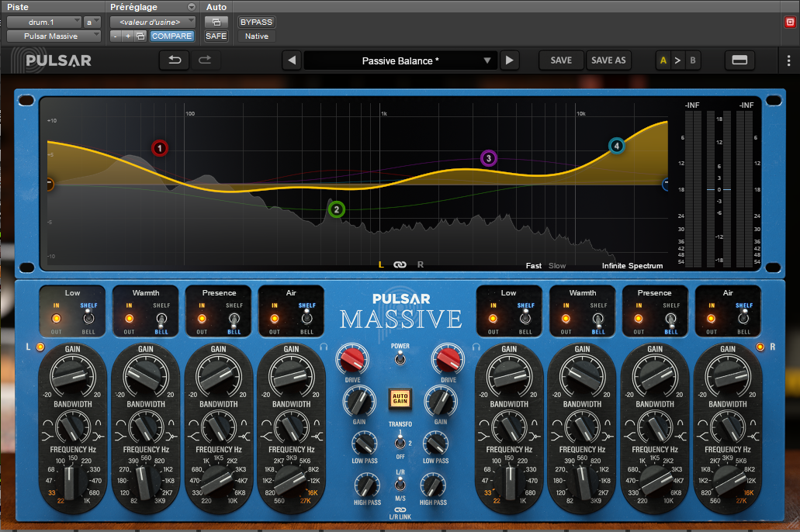Image resolution: width=800 pixels, height=532 pixels.
Task: Click right Air FREQUENCY Hz knob
Action: pyautogui.click(x=728, y=479)
